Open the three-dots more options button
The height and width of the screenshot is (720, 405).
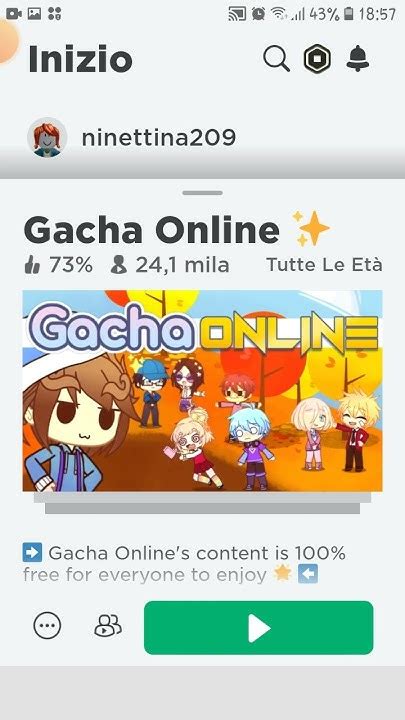[x=47, y=625]
